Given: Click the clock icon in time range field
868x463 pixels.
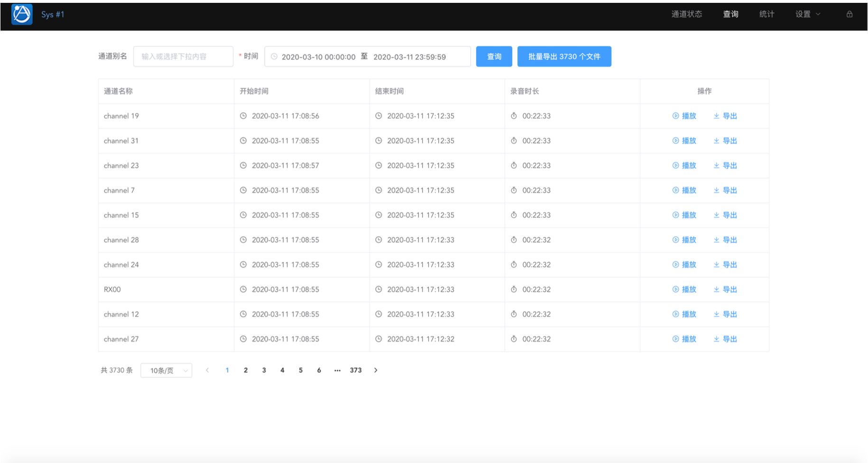Looking at the screenshot, I should tap(274, 57).
